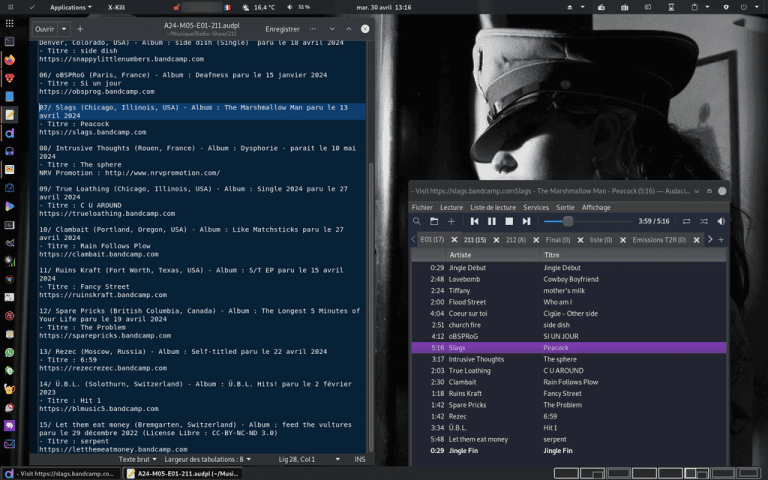The width and height of the screenshot is (768, 480).
Task: Switch to the 212 (8) playlist tab
Action: (x=516, y=240)
